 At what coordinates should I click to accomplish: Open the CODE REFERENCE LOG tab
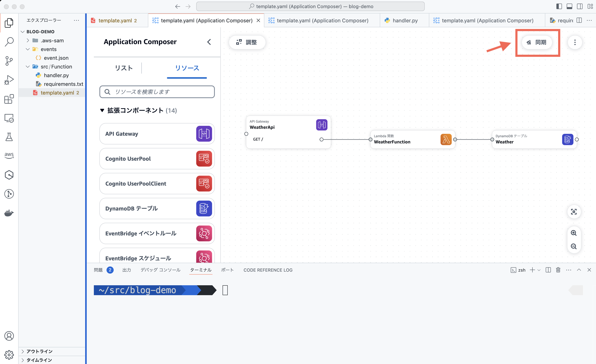tap(268, 270)
